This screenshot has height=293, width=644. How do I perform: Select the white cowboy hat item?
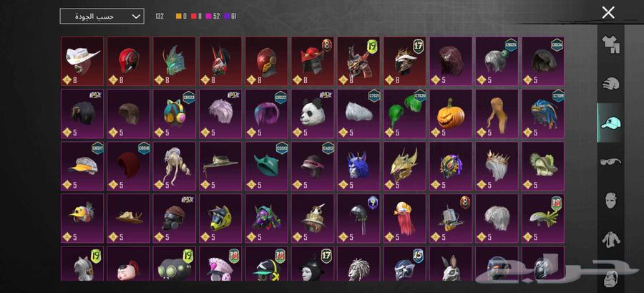[82, 61]
